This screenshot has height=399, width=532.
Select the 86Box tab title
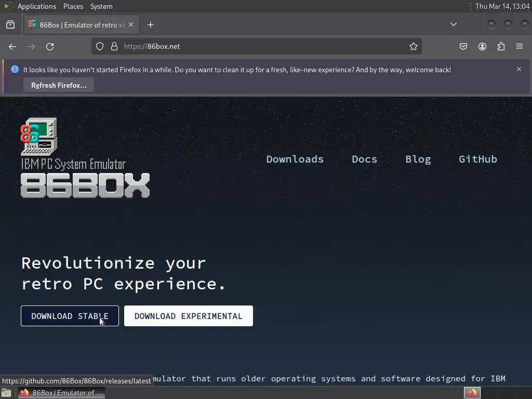pos(82,25)
